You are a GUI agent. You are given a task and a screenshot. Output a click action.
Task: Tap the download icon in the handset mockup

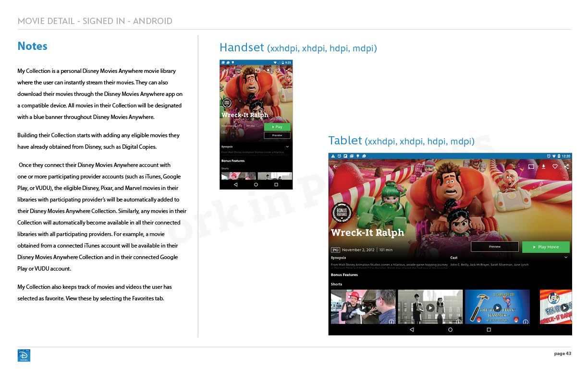[x=268, y=71]
